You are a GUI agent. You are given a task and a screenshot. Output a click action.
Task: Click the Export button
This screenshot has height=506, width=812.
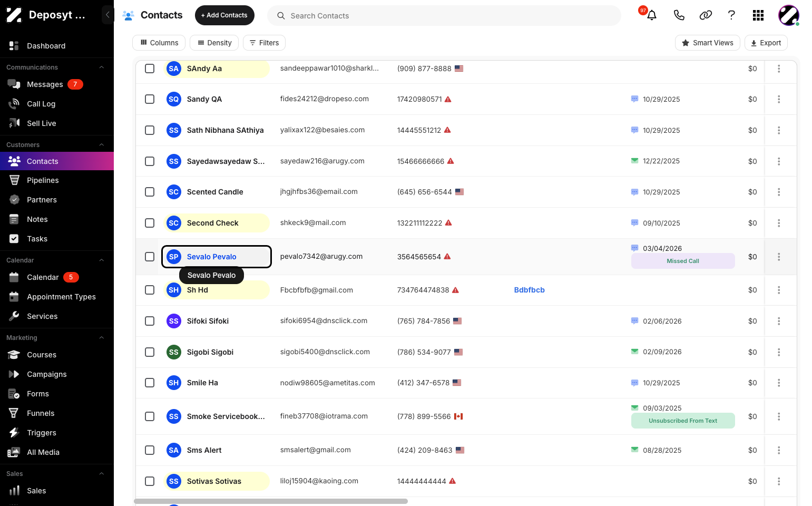(x=766, y=43)
